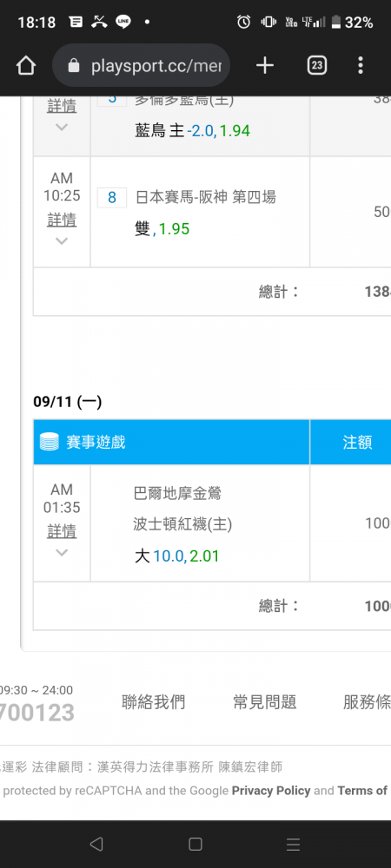Tap the Android back navigation button
The height and width of the screenshot is (868, 391).
[96, 844]
